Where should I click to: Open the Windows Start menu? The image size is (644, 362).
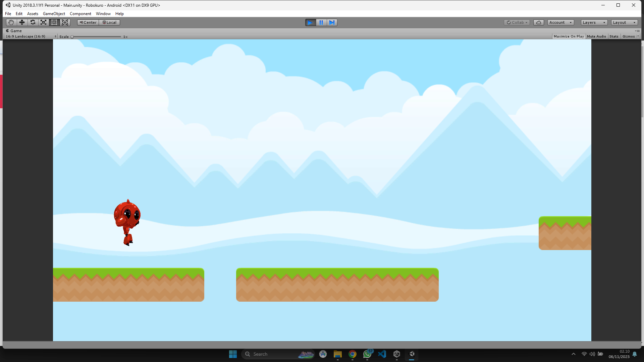point(233,354)
